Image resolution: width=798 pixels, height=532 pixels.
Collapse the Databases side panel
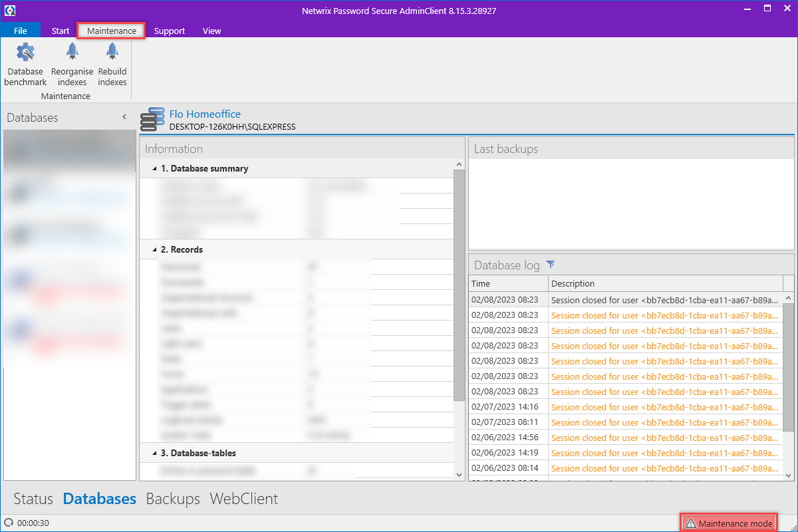pyautogui.click(x=124, y=117)
